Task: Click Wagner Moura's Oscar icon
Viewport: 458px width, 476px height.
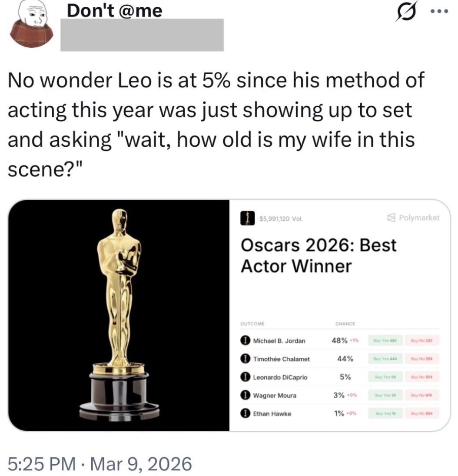Action: coord(246,396)
